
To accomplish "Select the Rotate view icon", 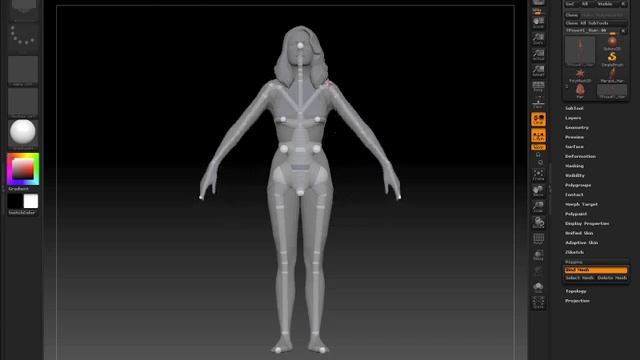I will [538, 223].
